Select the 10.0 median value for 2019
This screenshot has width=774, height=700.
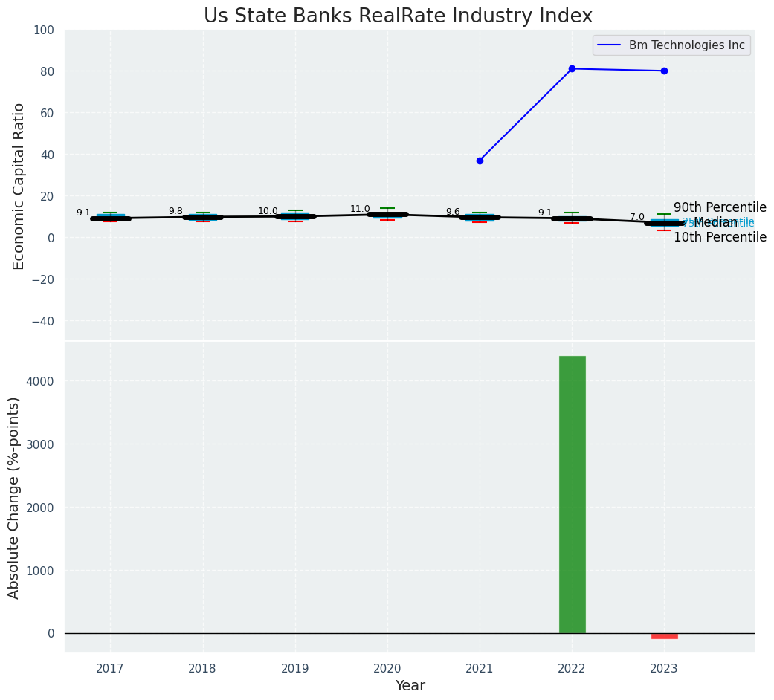[x=268, y=212]
